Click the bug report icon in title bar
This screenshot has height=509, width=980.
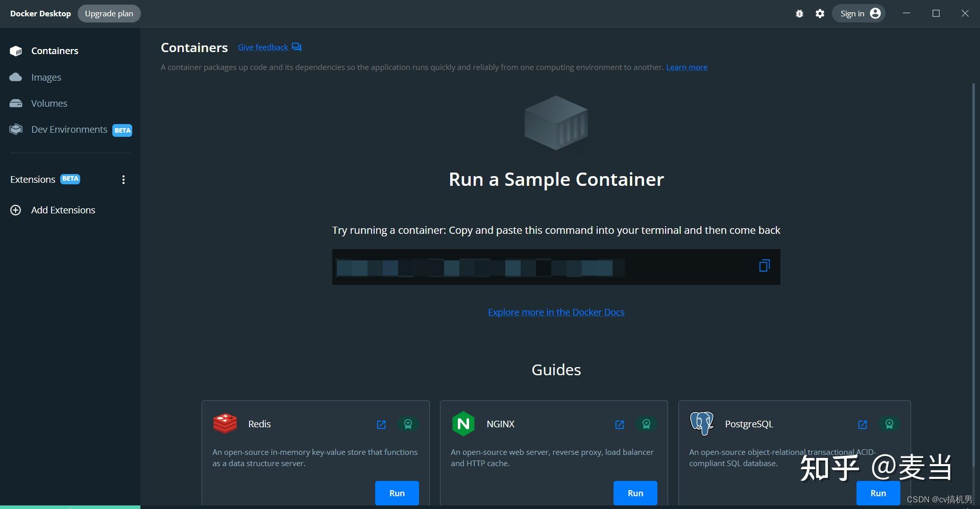coord(799,13)
